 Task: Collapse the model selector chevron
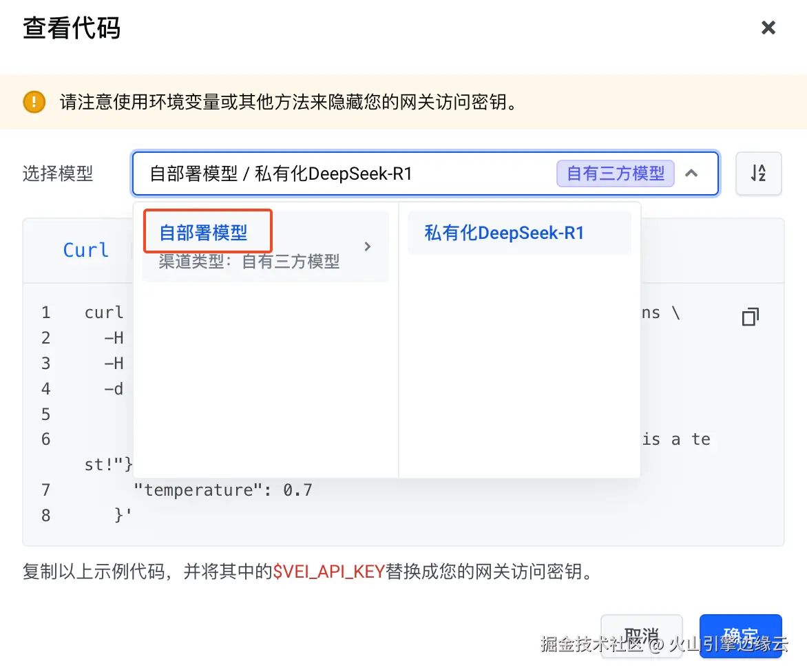(691, 174)
